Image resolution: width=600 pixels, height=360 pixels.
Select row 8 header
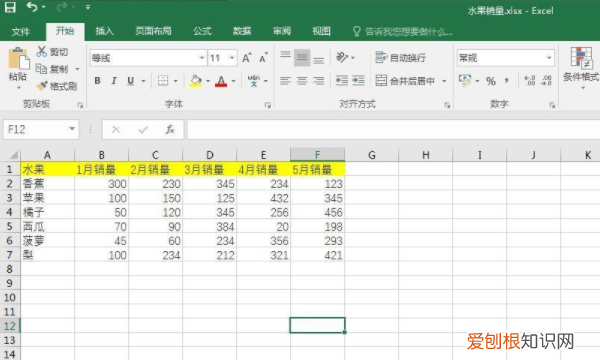[x=10, y=269]
